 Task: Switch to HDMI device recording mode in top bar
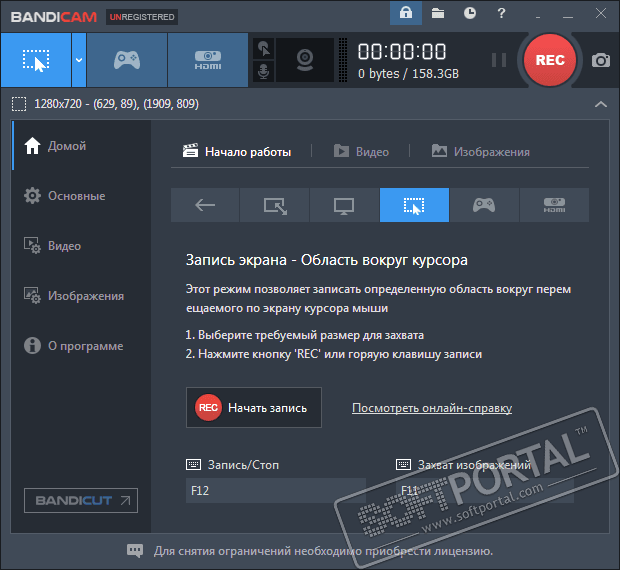click(208, 60)
